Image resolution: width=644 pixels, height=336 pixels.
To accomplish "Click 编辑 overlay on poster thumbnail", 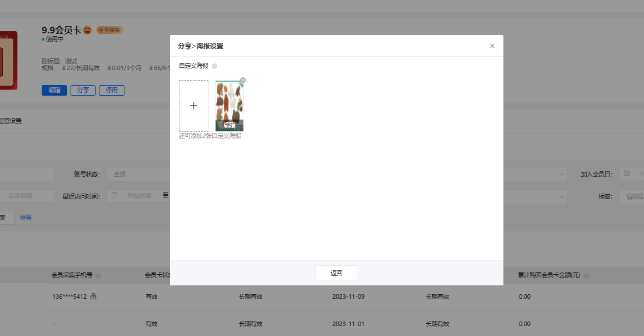I will coord(229,125).
